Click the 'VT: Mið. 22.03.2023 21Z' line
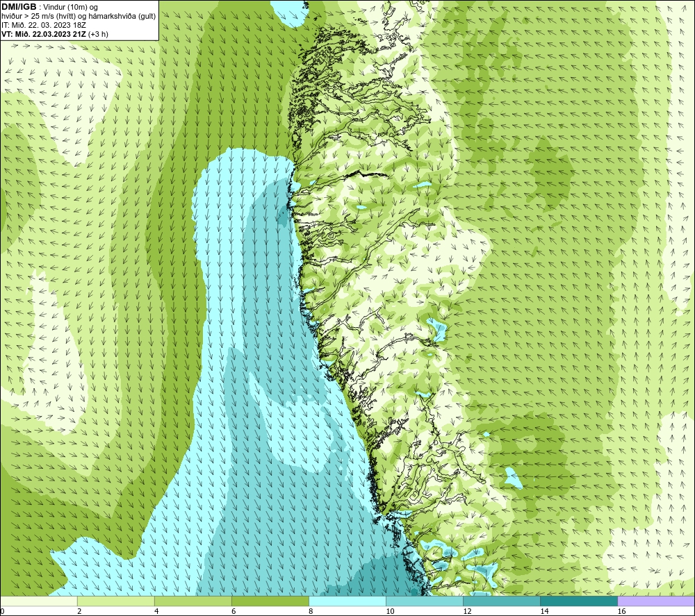The image size is (695, 616). [44, 34]
